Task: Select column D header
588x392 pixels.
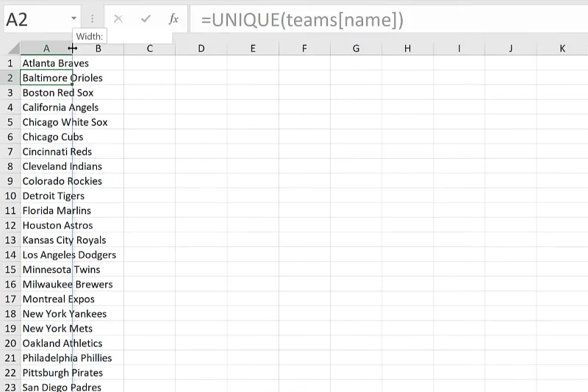Action: point(201,49)
